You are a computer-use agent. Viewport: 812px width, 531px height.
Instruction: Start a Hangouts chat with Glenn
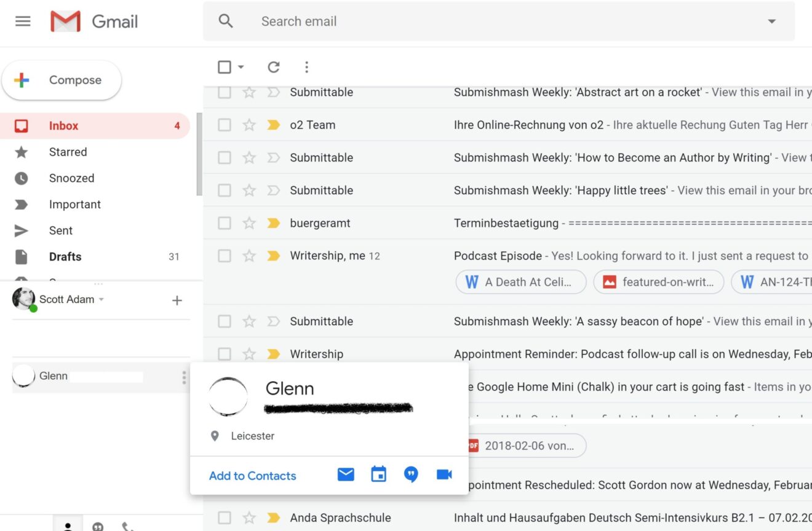point(411,474)
